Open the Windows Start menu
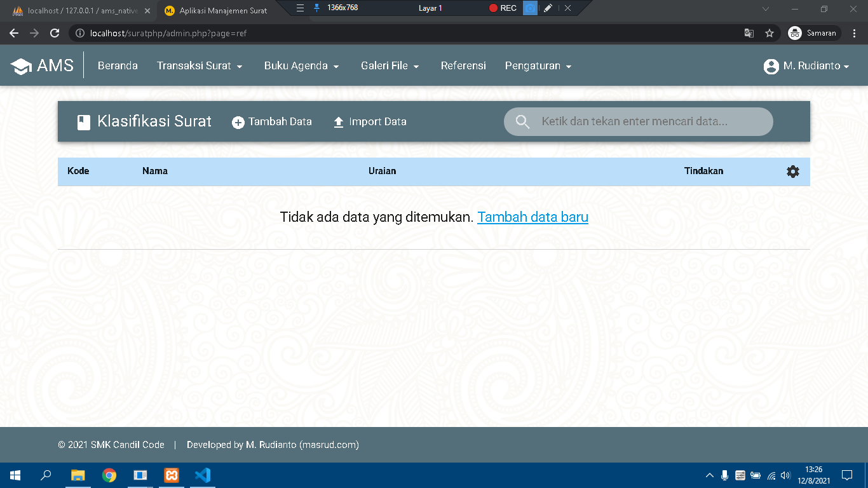The width and height of the screenshot is (868, 488). [x=15, y=475]
